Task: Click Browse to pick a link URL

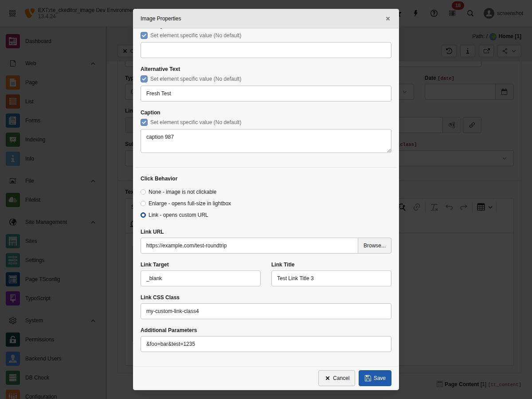Action: (x=374, y=245)
